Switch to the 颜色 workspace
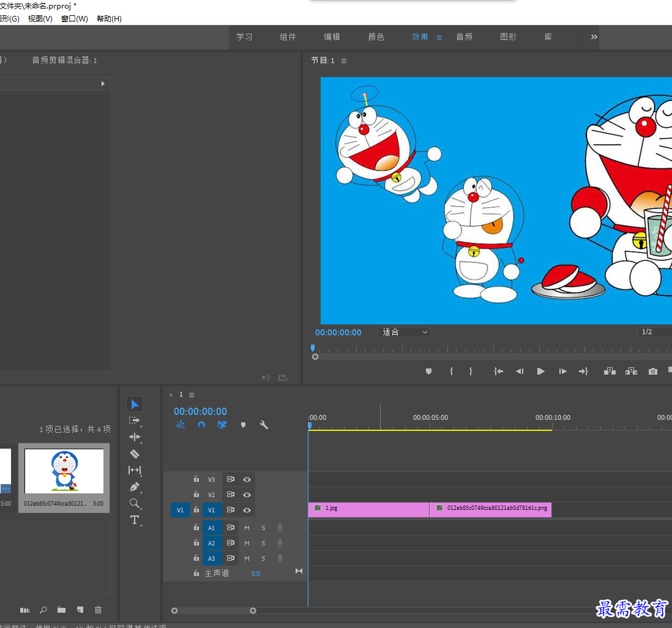 (x=376, y=37)
